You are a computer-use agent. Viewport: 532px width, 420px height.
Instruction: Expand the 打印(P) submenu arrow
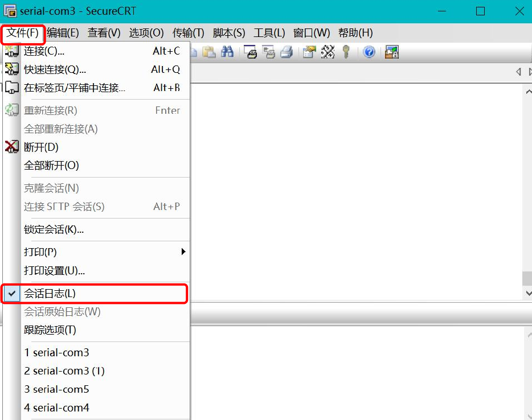point(183,252)
